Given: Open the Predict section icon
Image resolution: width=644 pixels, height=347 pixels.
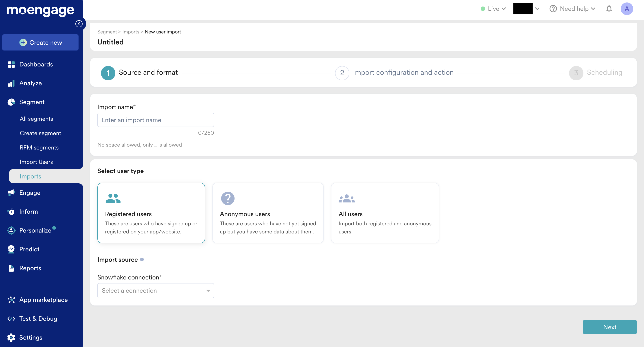Looking at the screenshot, I should (11, 249).
